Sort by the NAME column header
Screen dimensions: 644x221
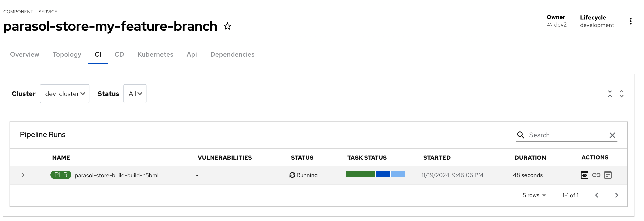tap(61, 158)
